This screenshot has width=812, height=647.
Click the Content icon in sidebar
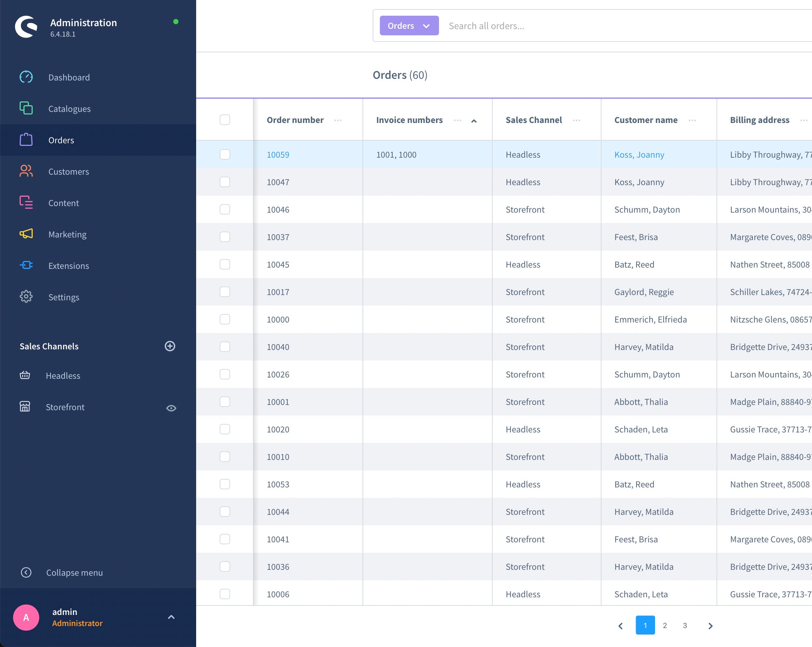(26, 203)
